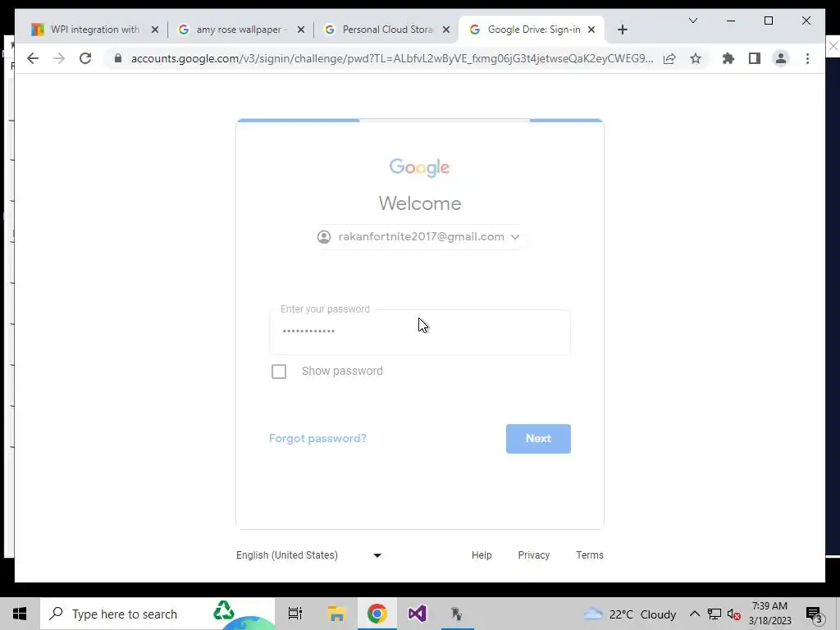Open a new browser tab
Image resolution: width=840 pixels, height=630 pixels.
pyautogui.click(x=622, y=30)
